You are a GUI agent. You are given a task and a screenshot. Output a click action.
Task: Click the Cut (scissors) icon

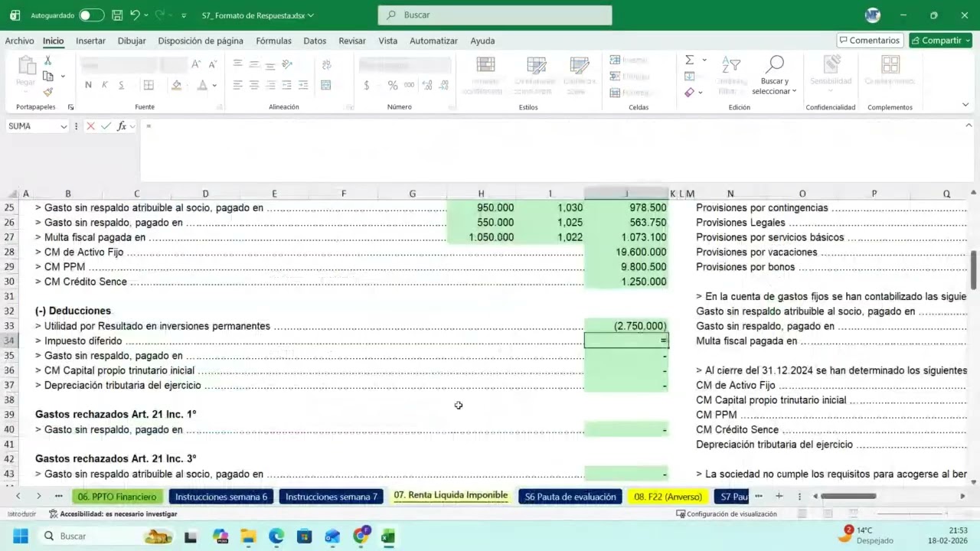pyautogui.click(x=47, y=60)
